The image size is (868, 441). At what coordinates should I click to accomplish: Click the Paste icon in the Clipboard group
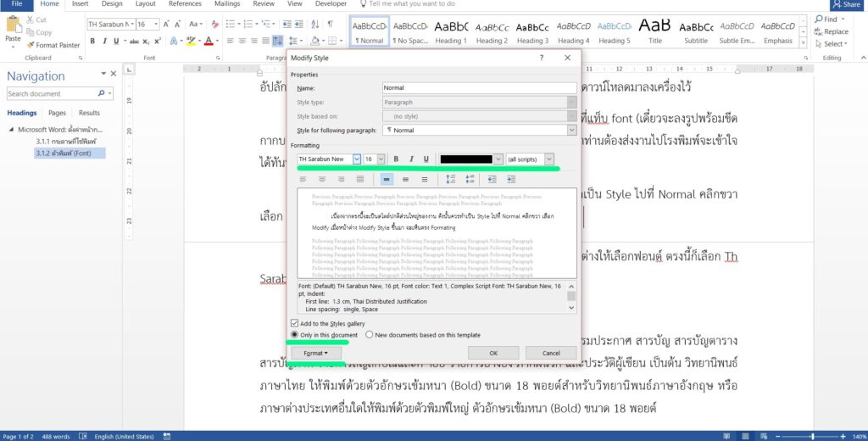pos(13,31)
